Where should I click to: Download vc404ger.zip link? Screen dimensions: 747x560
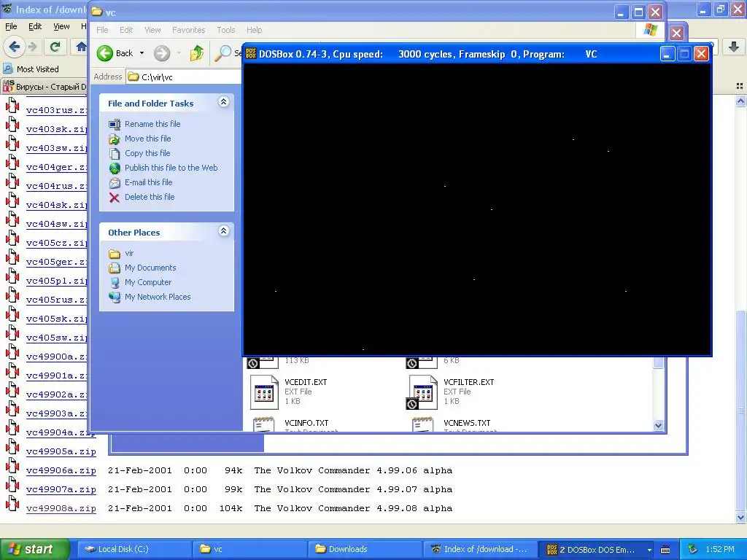click(56, 168)
